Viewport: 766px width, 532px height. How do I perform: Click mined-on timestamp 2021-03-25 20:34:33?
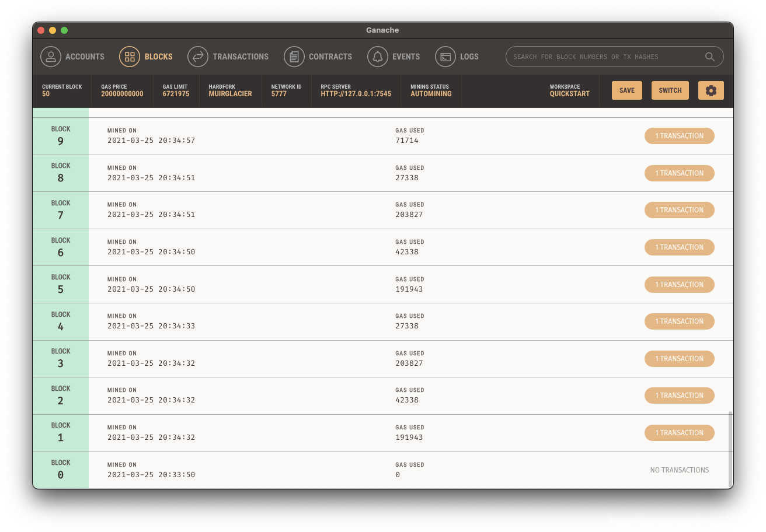click(x=151, y=326)
